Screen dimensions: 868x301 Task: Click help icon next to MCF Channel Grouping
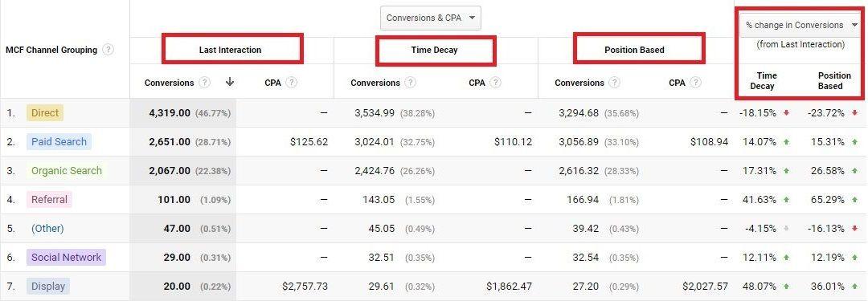pyautogui.click(x=108, y=50)
